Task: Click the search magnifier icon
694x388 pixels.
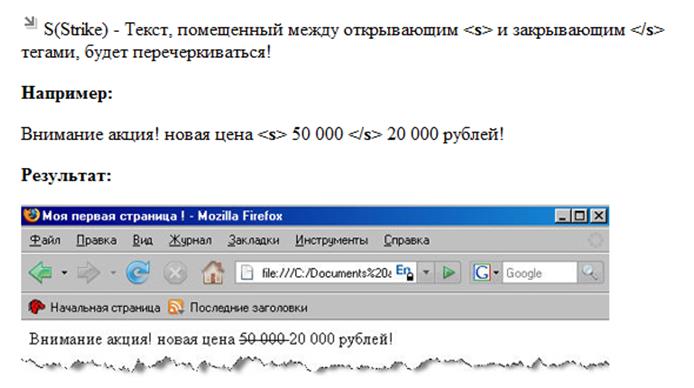Action: (590, 273)
